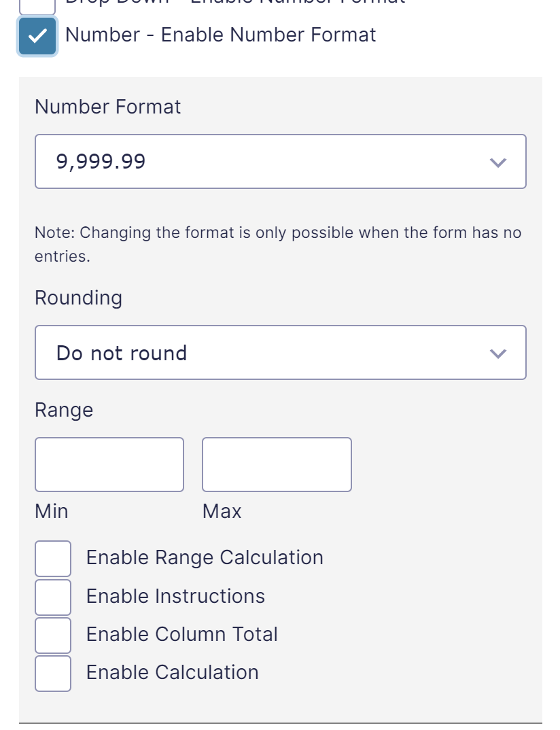Click the Rounding label

pos(78,298)
